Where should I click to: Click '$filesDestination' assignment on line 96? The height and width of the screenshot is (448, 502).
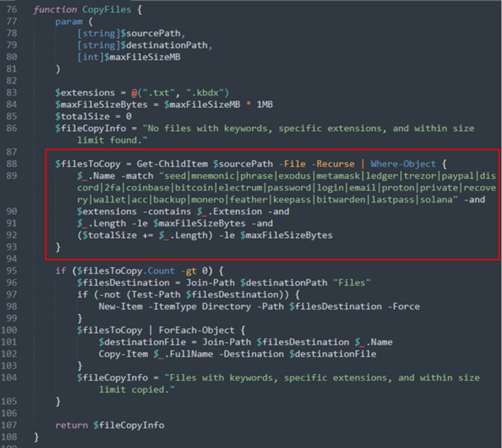click(x=123, y=283)
